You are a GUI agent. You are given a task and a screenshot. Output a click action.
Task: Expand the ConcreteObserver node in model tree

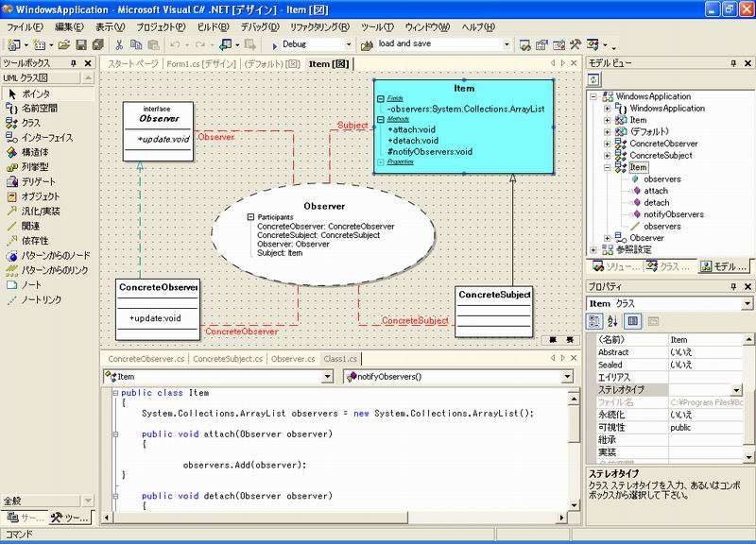(608, 144)
